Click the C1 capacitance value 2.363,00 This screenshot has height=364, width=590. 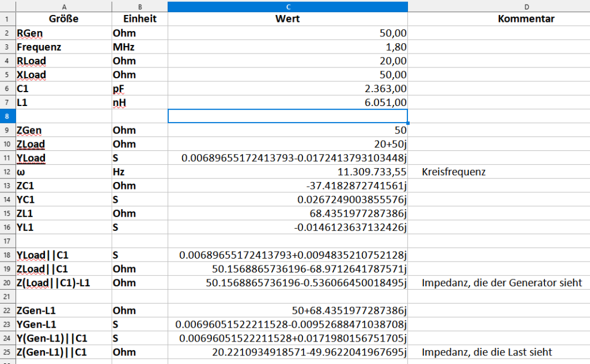click(x=288, y=89)
